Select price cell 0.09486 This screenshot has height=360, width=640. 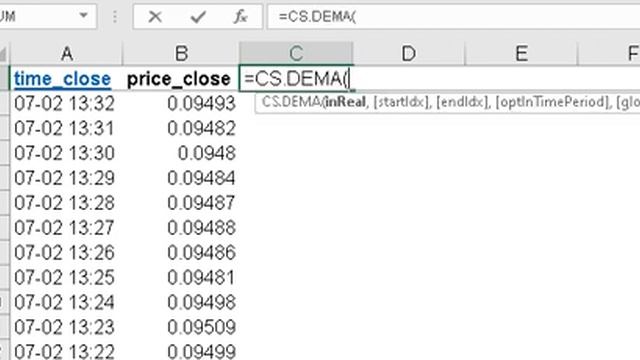coord(181,253)
